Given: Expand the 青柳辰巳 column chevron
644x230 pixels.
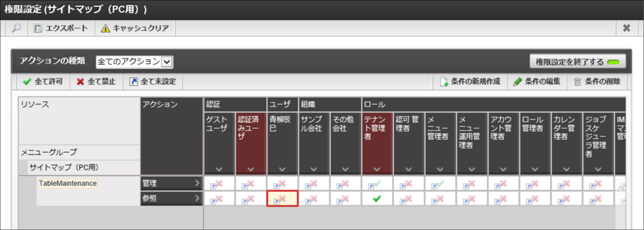Looking at the screenshot, I should pyautogui.click(x=282, y=169).
